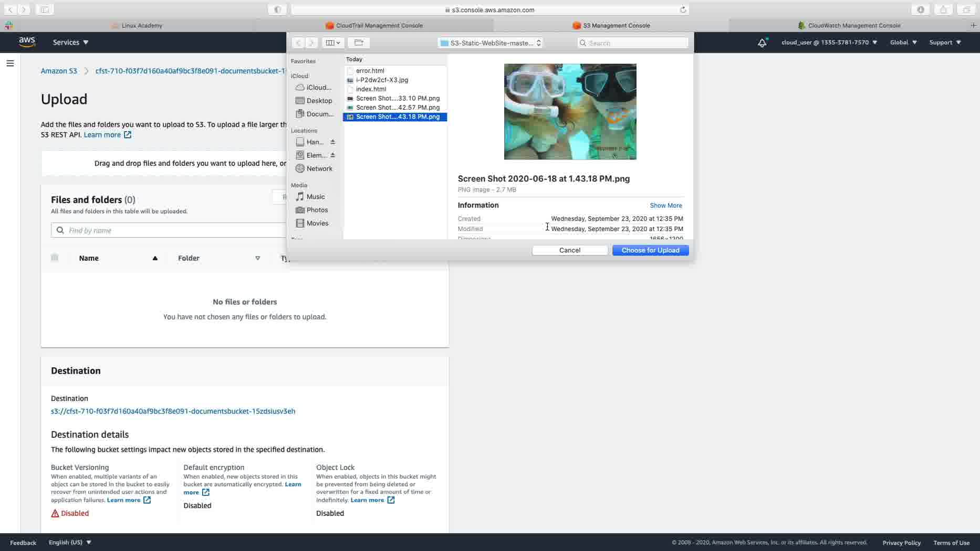Screen dimensions: 980x551
Task: Open Learn more under Object Lock
Action: (x=372, y=500)
